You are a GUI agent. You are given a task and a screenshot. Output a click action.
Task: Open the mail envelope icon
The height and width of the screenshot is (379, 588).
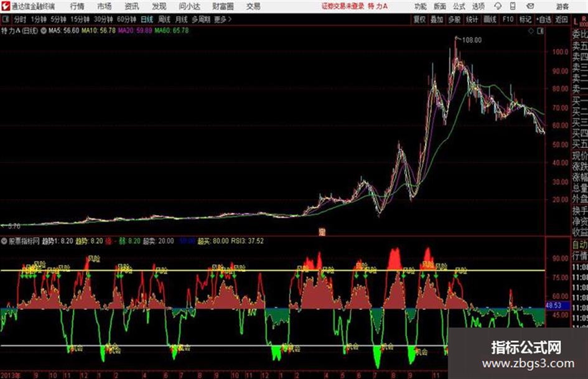click(x=530, y=6)
